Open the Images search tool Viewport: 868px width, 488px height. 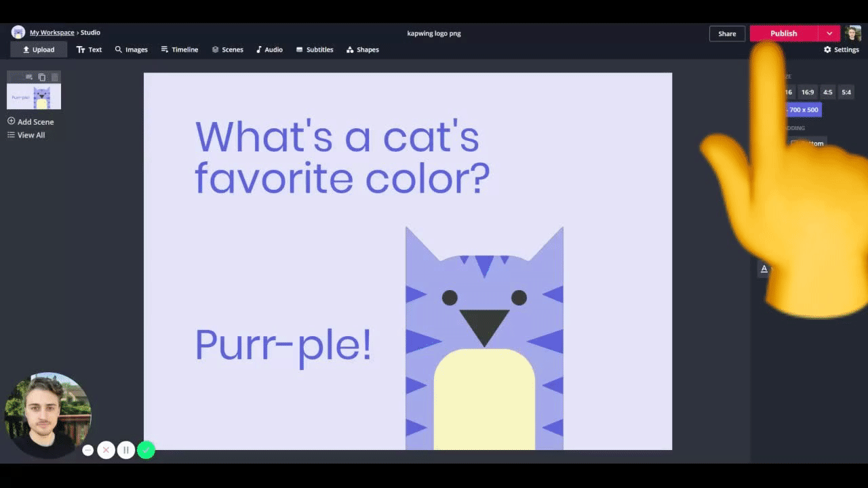coord(131,49)
